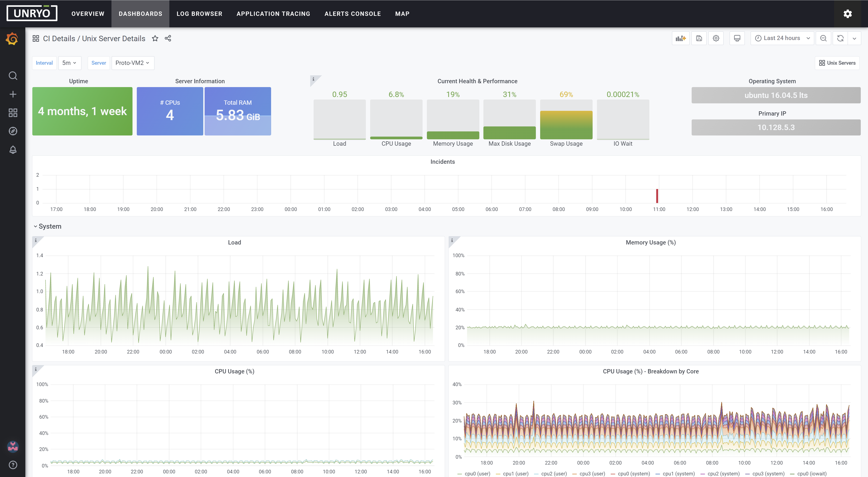Click the share dashboard icon
868x477 pixels.
(168, 38)
